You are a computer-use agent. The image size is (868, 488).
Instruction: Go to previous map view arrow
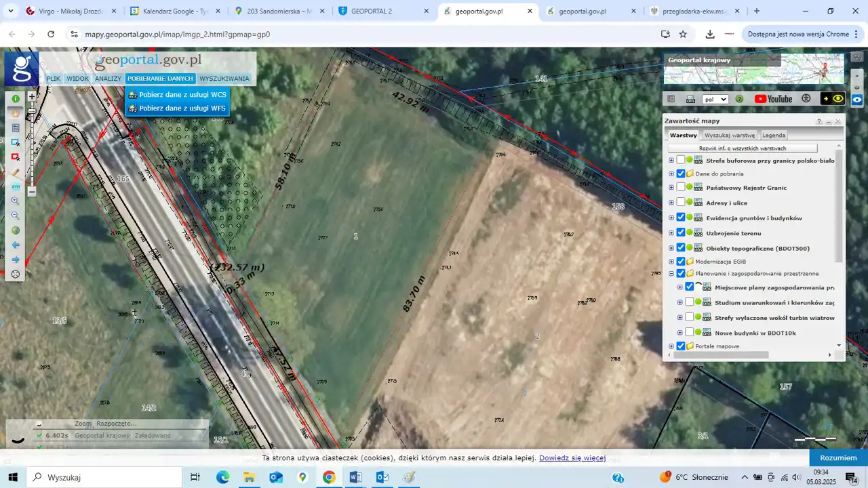coord(15,245)
